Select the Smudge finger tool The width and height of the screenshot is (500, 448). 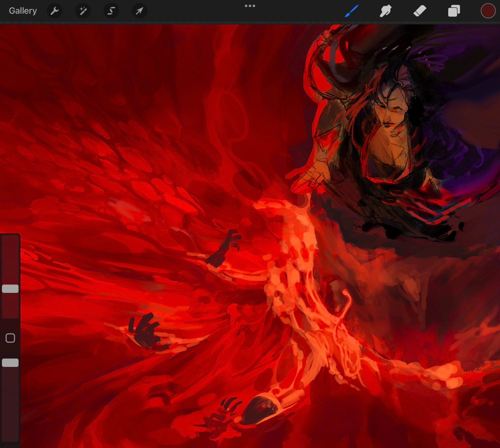tap(385, 11)
